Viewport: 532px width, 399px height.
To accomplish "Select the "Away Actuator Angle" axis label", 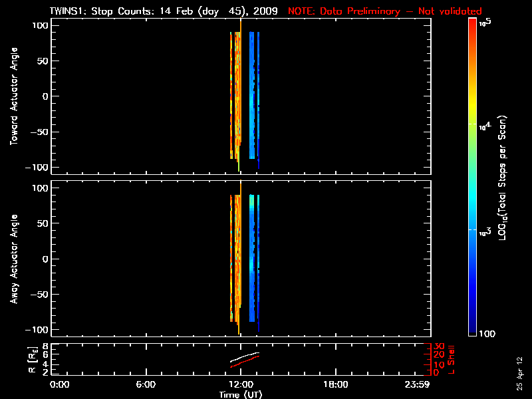I will [x=13, y=259].
